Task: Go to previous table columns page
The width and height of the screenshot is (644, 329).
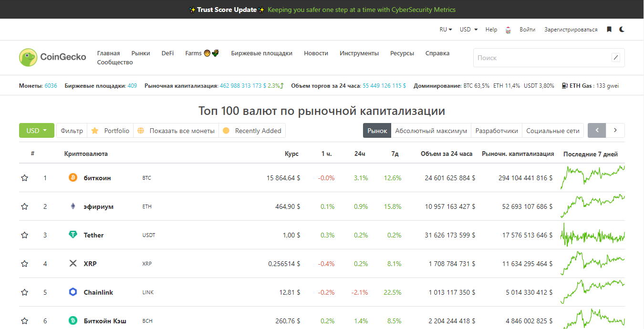Action: 597,131
